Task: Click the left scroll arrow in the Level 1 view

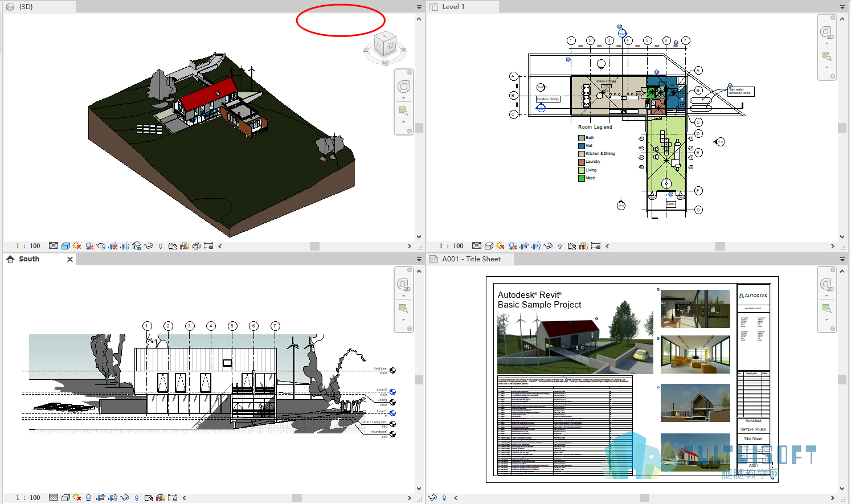Action: pos(607,246)
